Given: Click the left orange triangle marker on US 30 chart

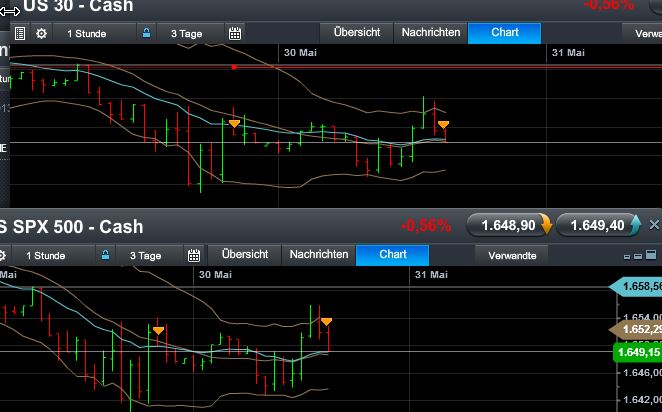Looking at the screenshot, I should pos(234,124).
